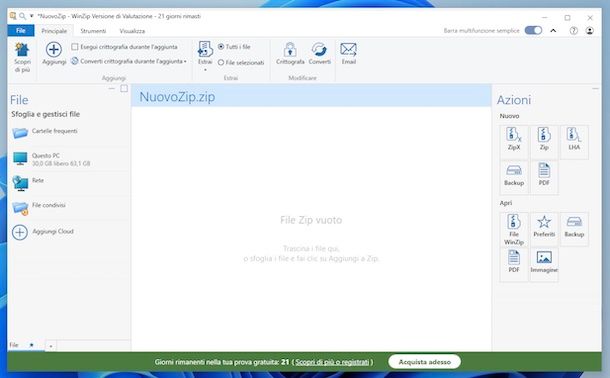Screen dimensions: 610x378
Task: Minimize the File pane with its dash
Action: 112,88
